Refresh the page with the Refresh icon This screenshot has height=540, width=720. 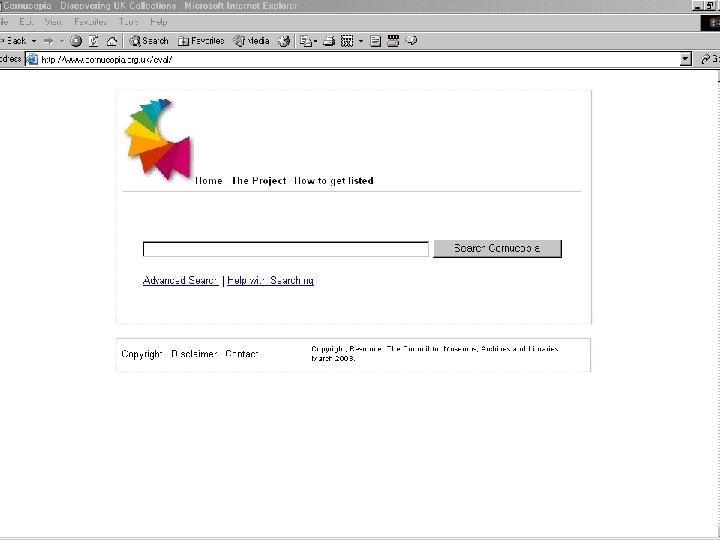(94, 41)
